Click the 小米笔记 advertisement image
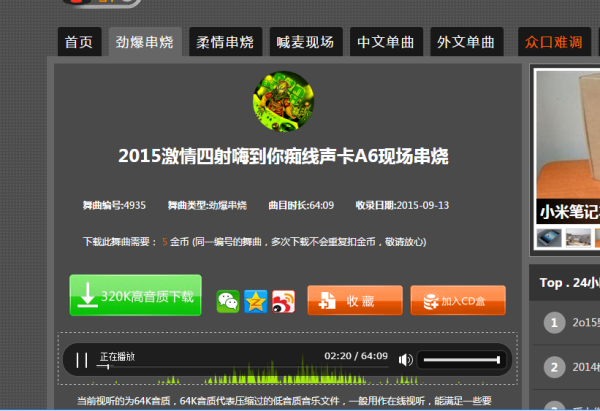 [x=566, y=150]
